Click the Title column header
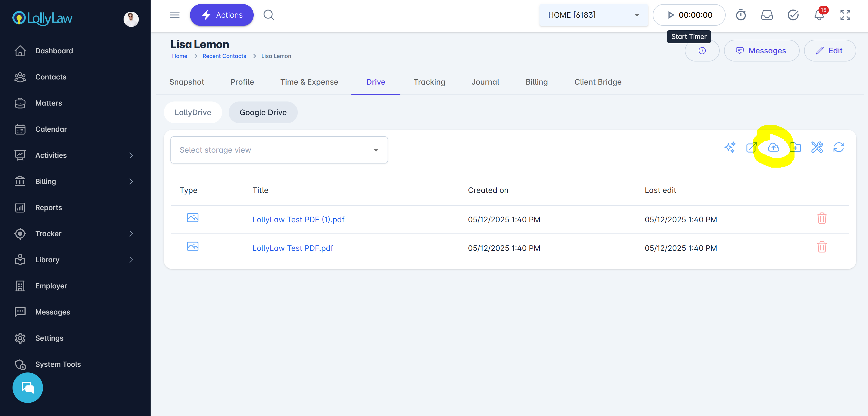Image resolution: width=868 pixels, height=416 pixels. (260, 190)
